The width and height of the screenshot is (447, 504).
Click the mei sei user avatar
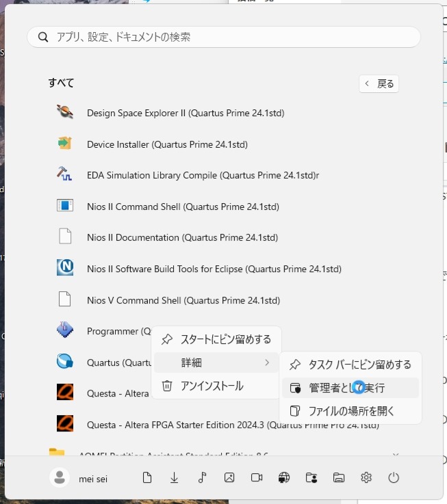60,477
